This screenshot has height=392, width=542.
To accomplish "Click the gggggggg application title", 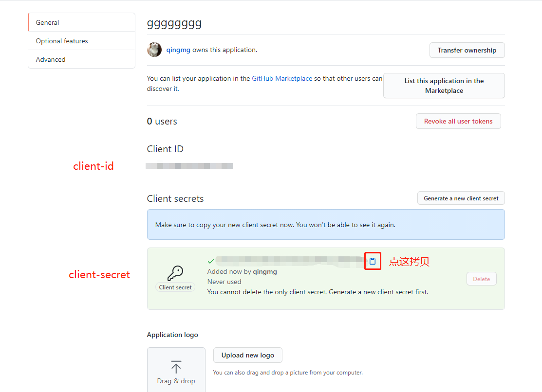I will click(x=174, y=23).
